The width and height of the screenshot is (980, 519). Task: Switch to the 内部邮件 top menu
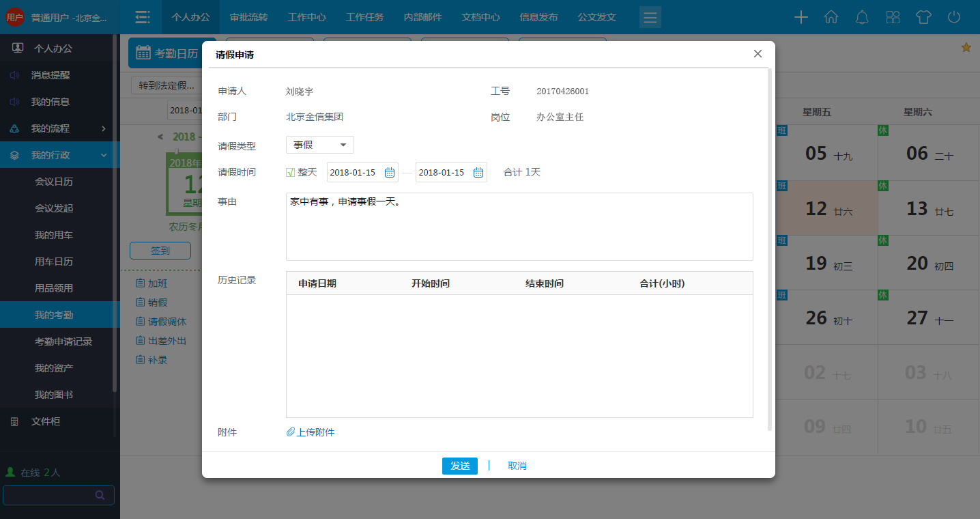click(x=422, y=17)
